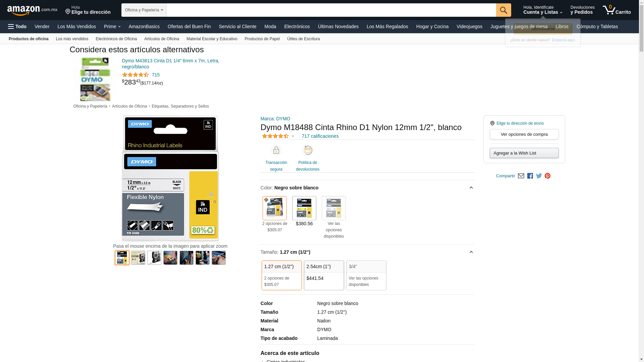The width and height of the screenshot is (644, 362).
Task: Share product on Twitter icon
Action: point(539,176)
